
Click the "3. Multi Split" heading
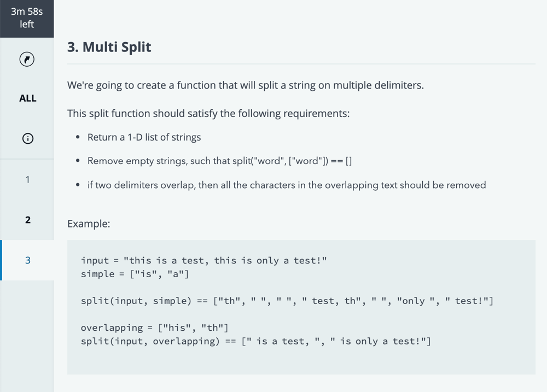pos(109,47)
